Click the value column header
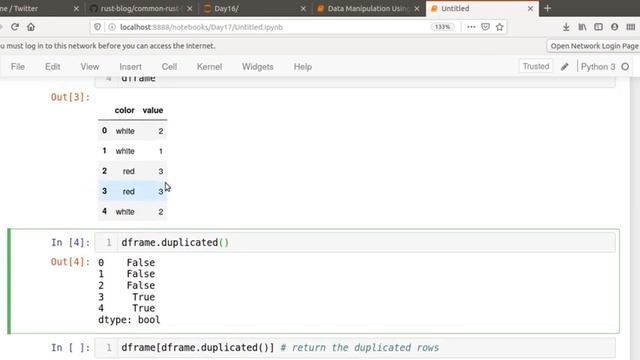This screenshot has height=360, width=640. pyautogui.click(x=153, y=110)
